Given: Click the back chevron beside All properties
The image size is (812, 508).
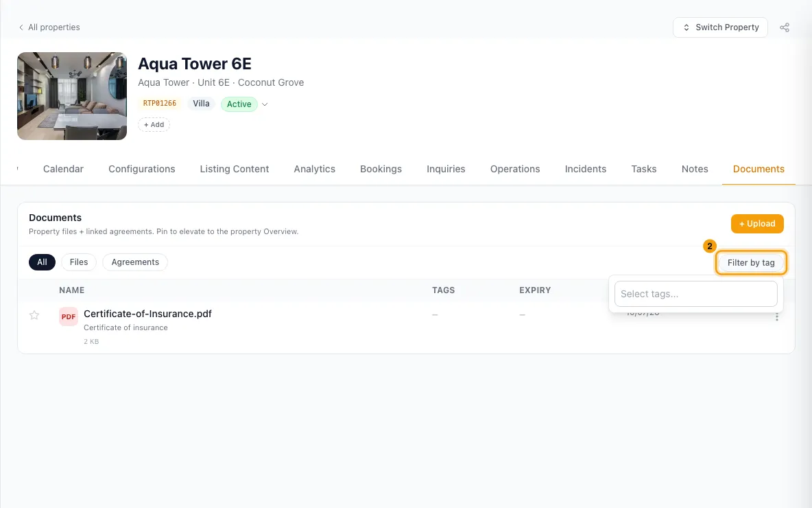Looking at the screenshot, I should coord(21,27).
